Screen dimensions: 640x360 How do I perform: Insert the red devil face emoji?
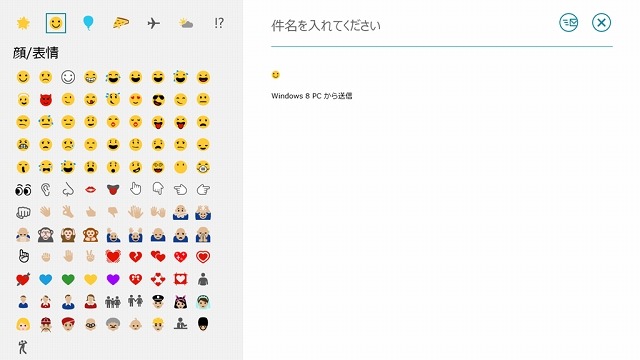click(46, 100)
